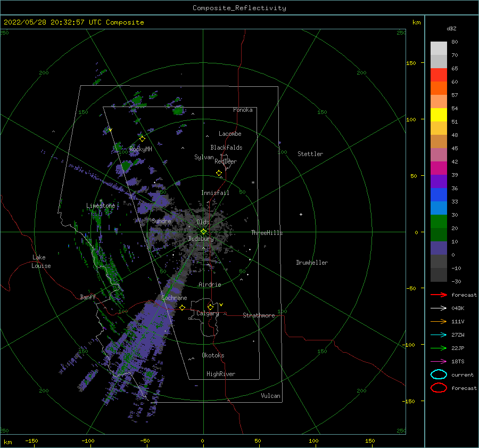Click the yellow radar center marker at Olds
This screenshot has height=448, width=479.
203,232
